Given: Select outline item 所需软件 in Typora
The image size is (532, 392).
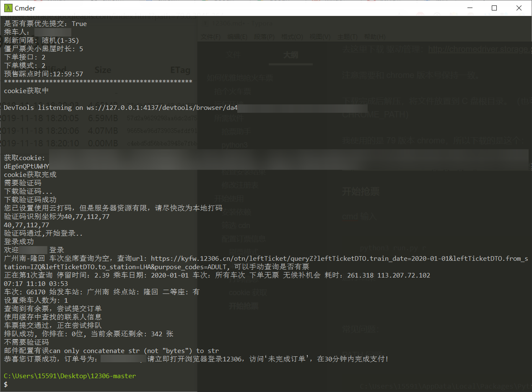Looking at the screenshot, I should (229, 118).
